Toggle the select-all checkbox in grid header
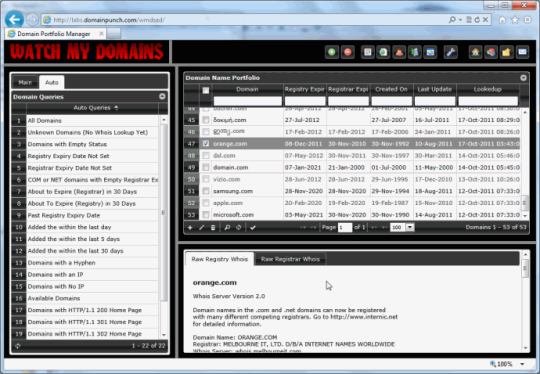Image resolution: width=540 pixels, height=374 pixels. (206, 90)
